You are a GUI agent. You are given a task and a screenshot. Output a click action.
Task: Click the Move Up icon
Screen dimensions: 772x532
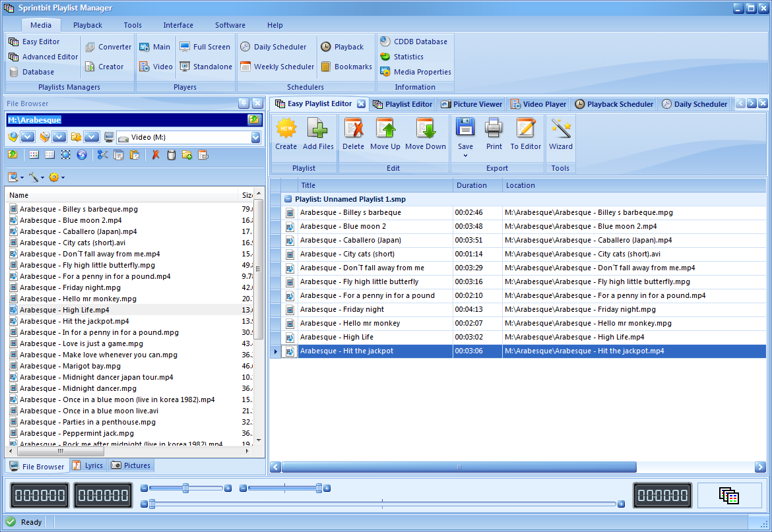pos(385,129)
